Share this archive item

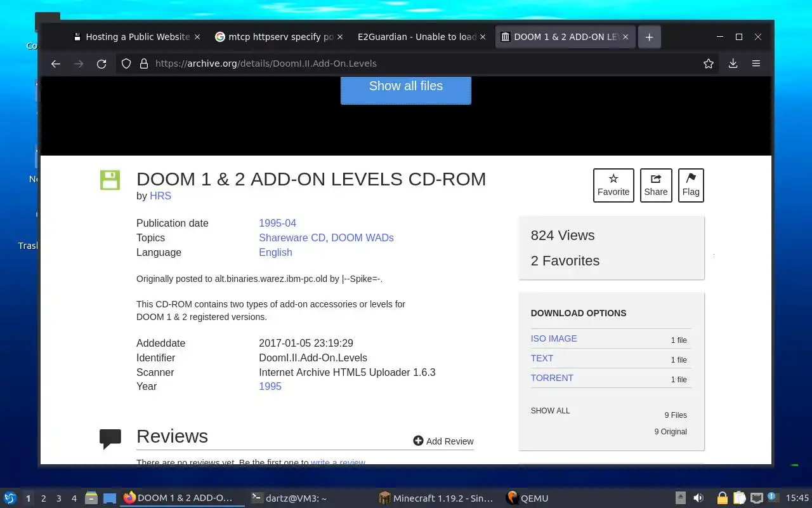pos(656,185)
